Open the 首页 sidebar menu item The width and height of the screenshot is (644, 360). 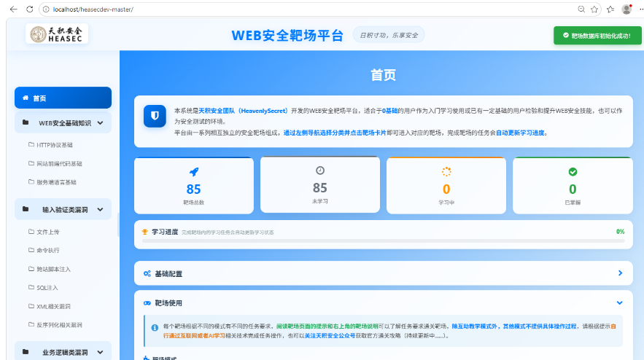pyautogui.click(x=63, y=98)
